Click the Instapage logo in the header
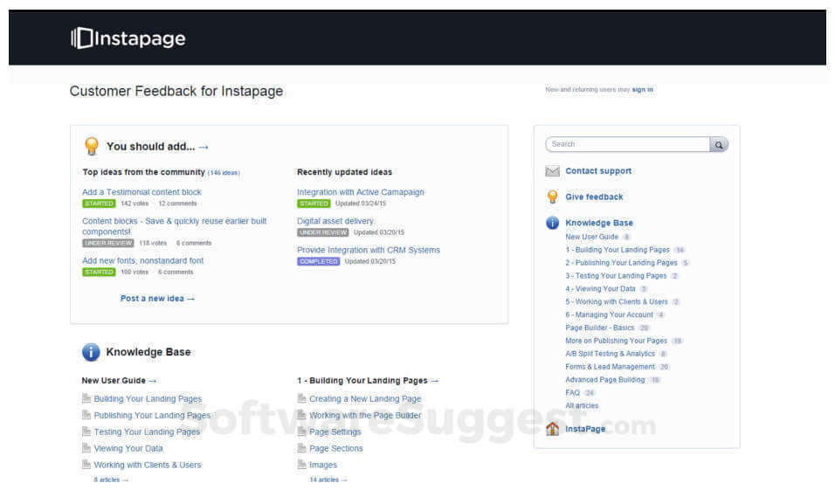This screenshot has height=504, width=835. (x=128, y=38)
